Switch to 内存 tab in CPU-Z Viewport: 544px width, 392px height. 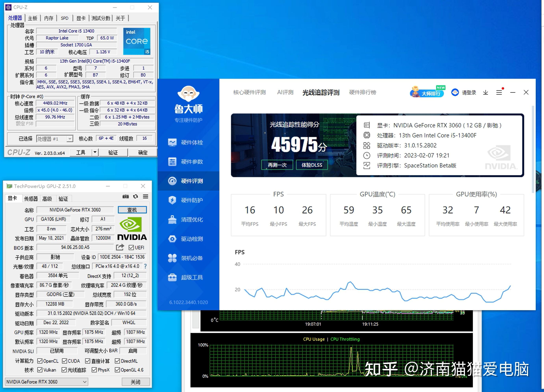(49, 18)
